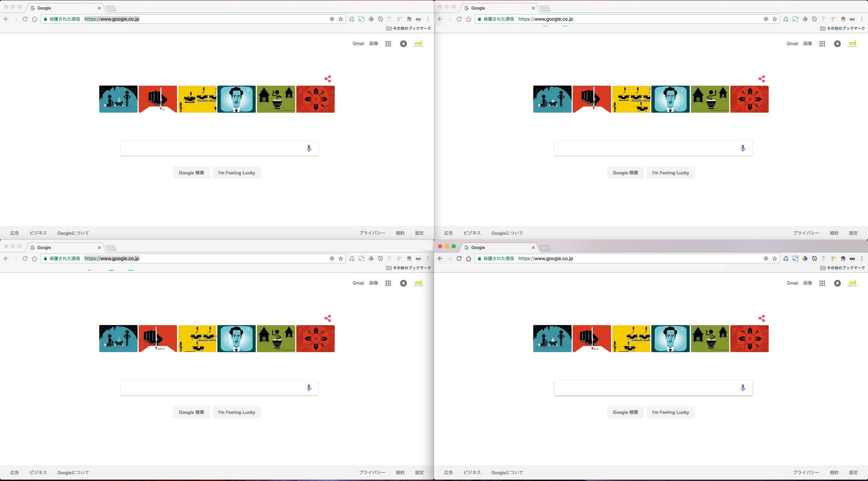Screen dimensions: 868x481
Task: Click the red circuit doodle panel in the bottom-right window
Action: pos(749,339)
